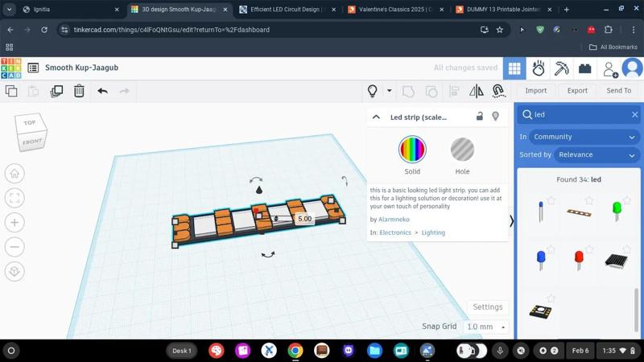
Task: Click the shape search field with 'led'
Action: tap(579, 114)
